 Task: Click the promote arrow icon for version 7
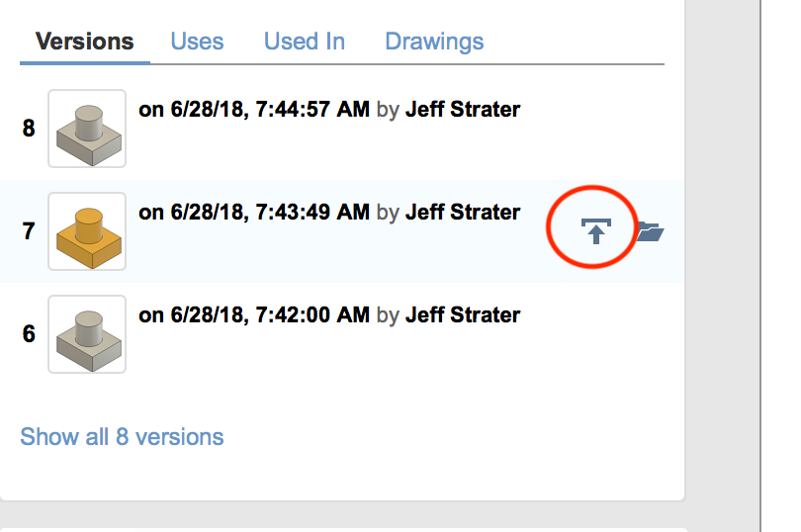click(595, 231)
